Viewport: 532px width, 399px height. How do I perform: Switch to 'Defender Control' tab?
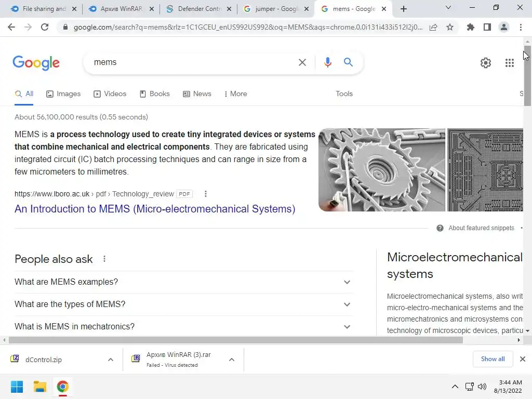(198, 9)
